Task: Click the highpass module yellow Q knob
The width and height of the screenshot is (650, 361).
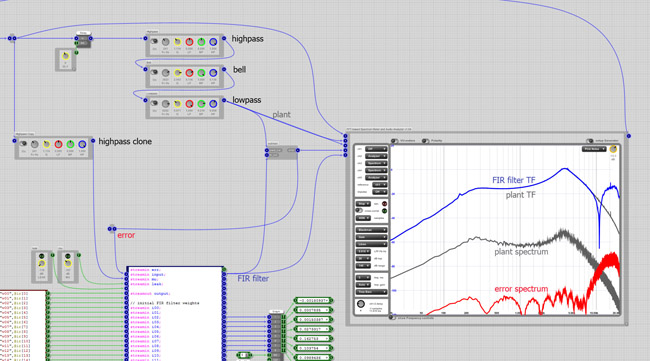Action: click(177, 42)
